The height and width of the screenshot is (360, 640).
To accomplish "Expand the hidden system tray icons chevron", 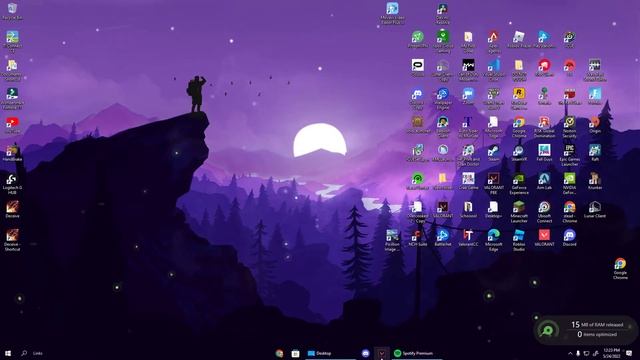I will (x=570, y=353).
